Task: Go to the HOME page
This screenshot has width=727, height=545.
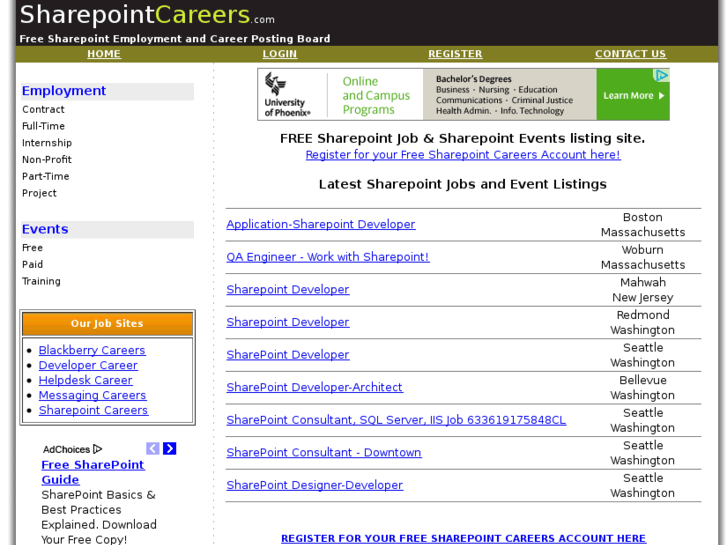Action: (x=104, y=54)
